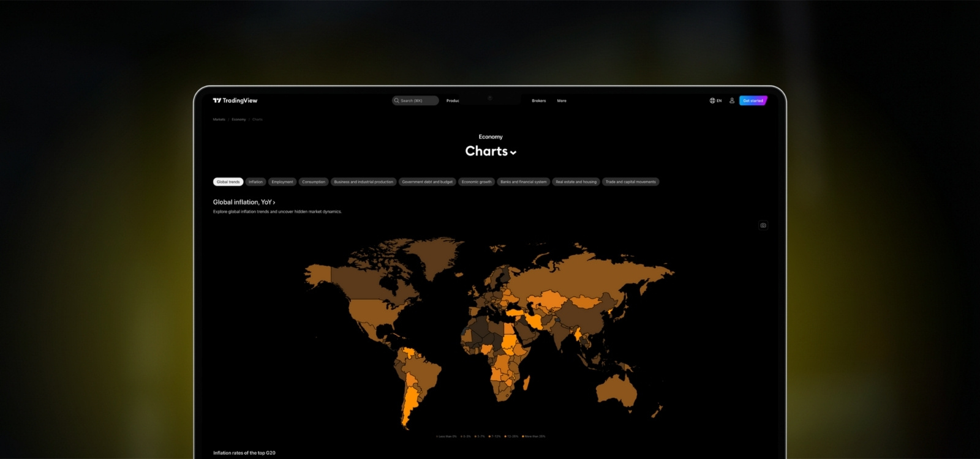This screenshot has height=459, width=980.
Task: Switch to the Inflation tab
Action: coord(255,182)
